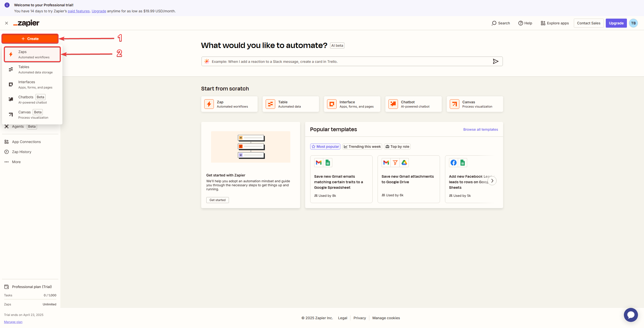Screen dimensions: 644x328
Task: Open Explore apps
Action: pyautogui.click(x=555, y=23)
